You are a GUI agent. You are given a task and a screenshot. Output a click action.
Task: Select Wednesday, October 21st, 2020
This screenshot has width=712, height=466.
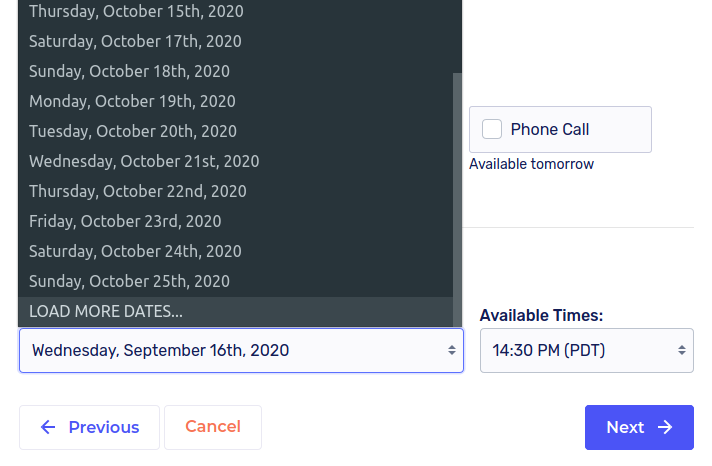(144, 161)
